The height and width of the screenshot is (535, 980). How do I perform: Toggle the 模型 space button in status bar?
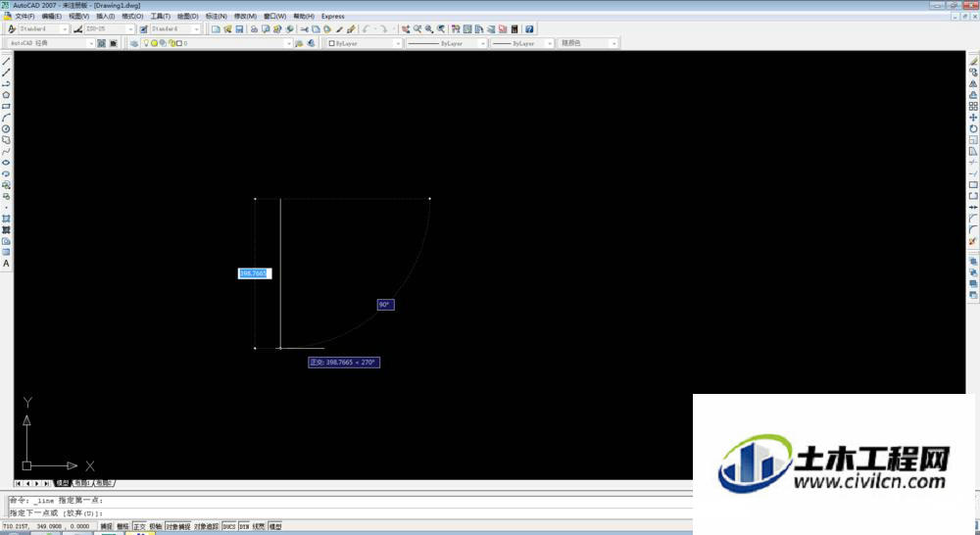275,527
